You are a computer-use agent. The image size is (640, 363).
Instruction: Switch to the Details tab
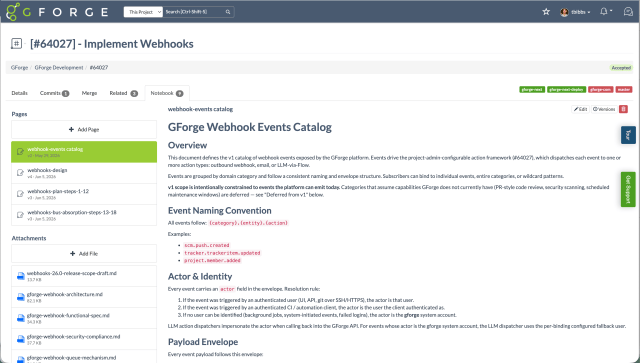[20, 93]
